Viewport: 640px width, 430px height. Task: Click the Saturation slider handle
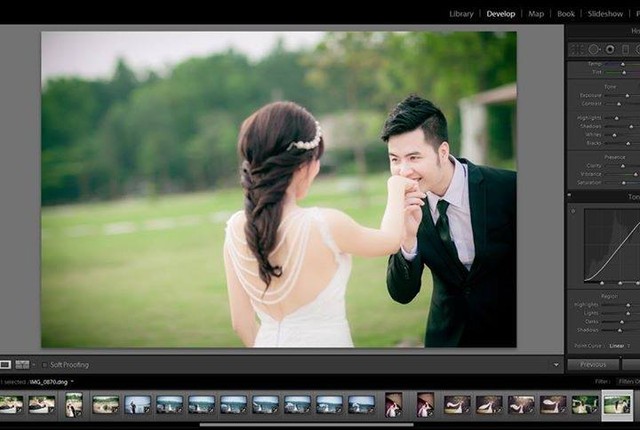[622, 183]
